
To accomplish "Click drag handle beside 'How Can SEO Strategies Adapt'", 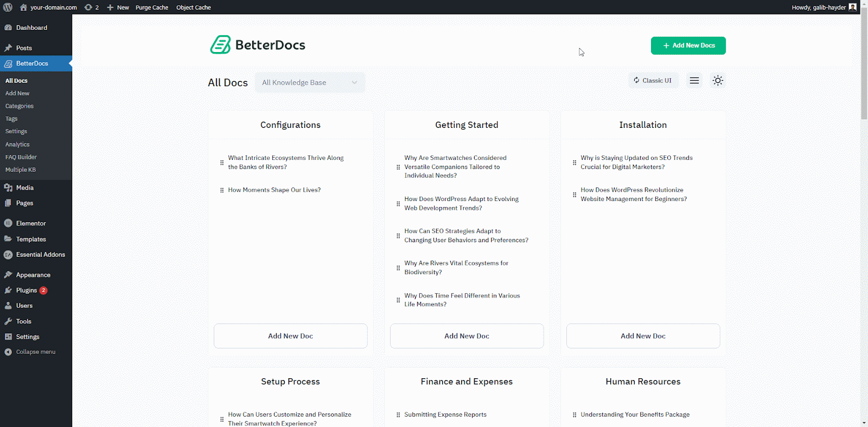I will (398, 236).
